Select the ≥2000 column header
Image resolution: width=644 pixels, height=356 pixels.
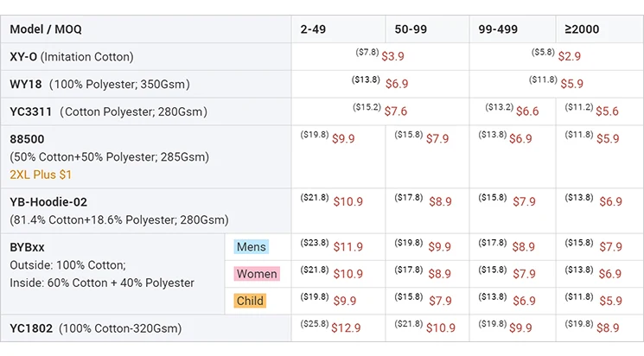click(600, 29)
